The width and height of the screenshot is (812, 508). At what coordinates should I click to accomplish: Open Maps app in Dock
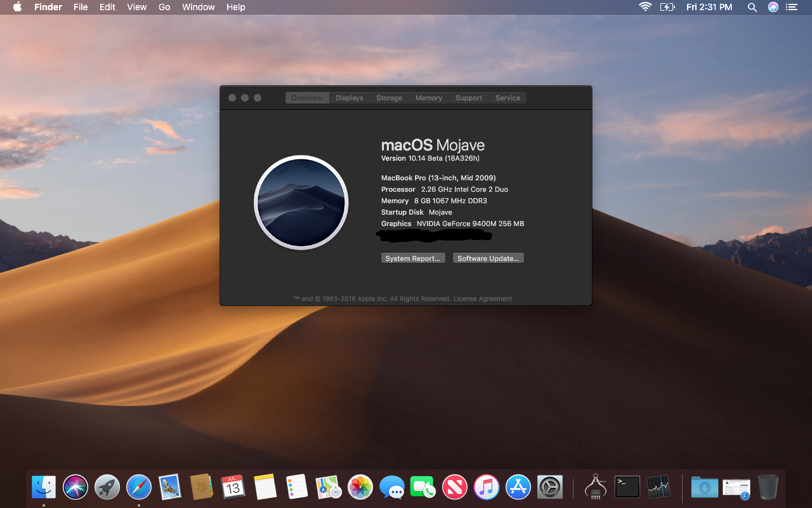click(x=329, y=487)
